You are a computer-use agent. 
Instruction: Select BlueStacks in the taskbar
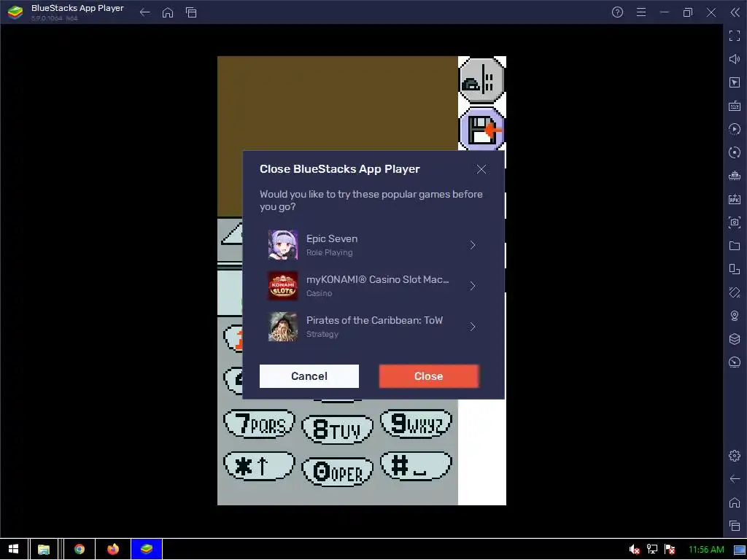[147, 549]
